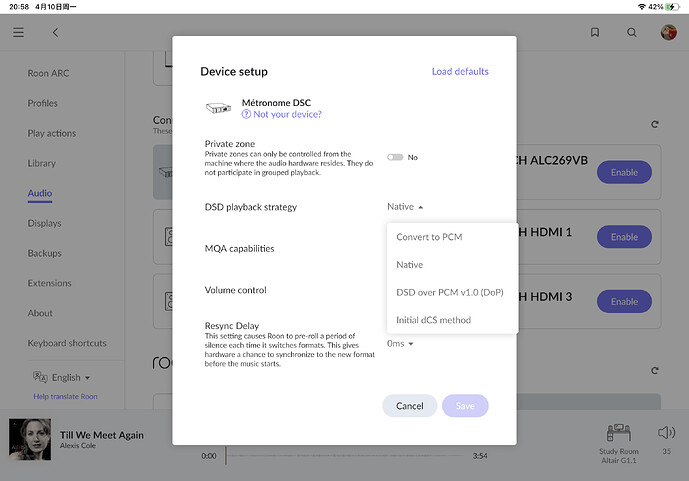Open the Extensions settings section
The width and height of the screenshot is (689, 481).
point(49,283)
